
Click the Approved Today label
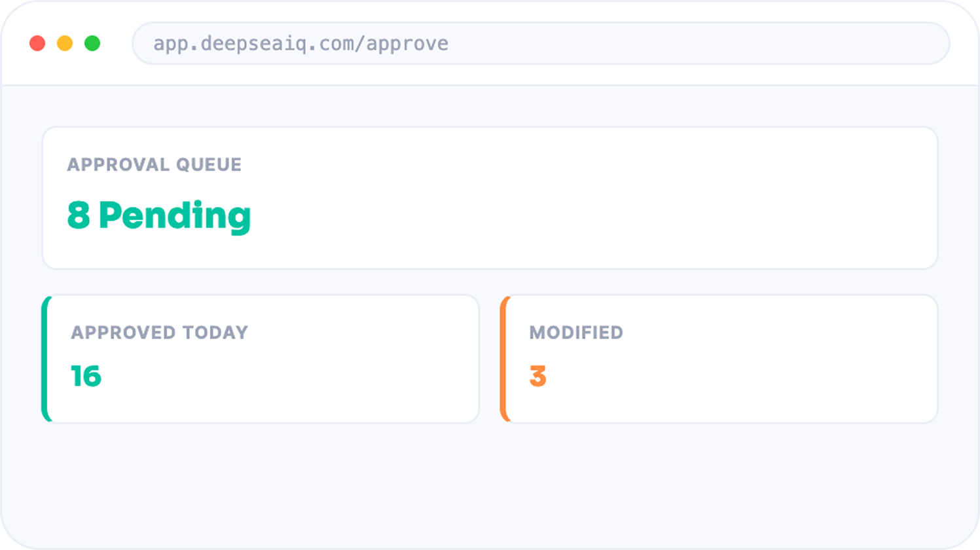point(160,333)
